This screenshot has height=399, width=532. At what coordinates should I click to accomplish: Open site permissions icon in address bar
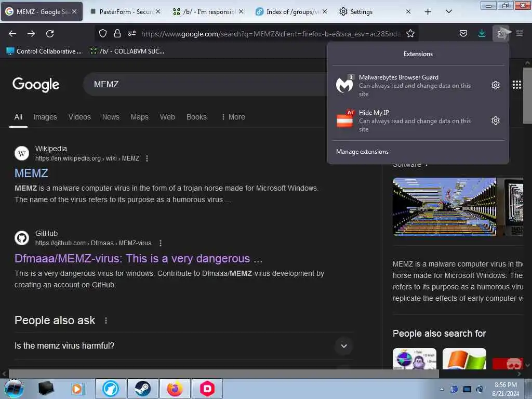132,33
